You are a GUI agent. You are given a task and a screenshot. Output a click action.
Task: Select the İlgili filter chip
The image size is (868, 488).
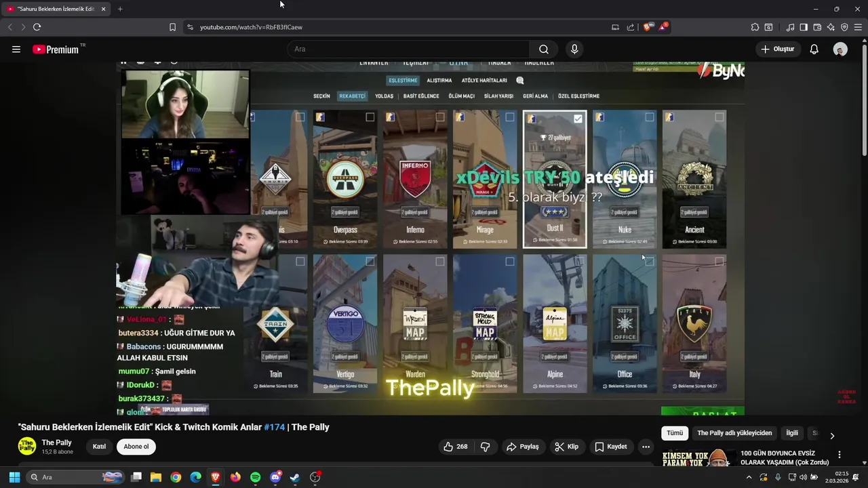coord(792,433)
